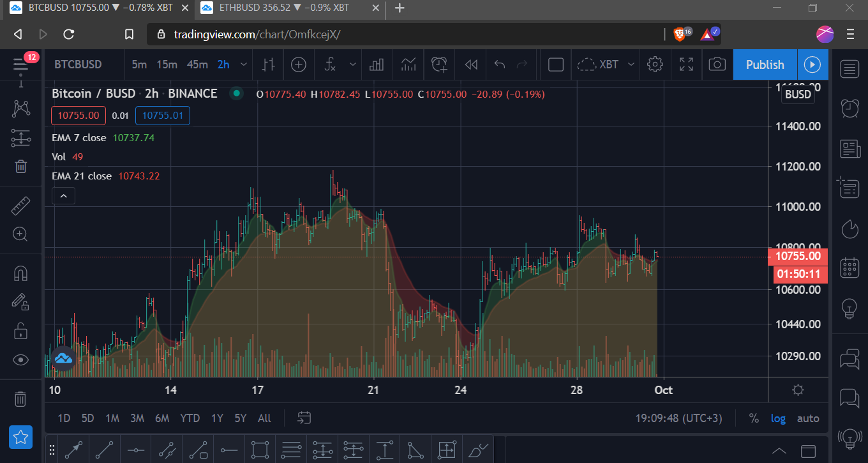Select the YTD date range

click(x=190, y=418)
